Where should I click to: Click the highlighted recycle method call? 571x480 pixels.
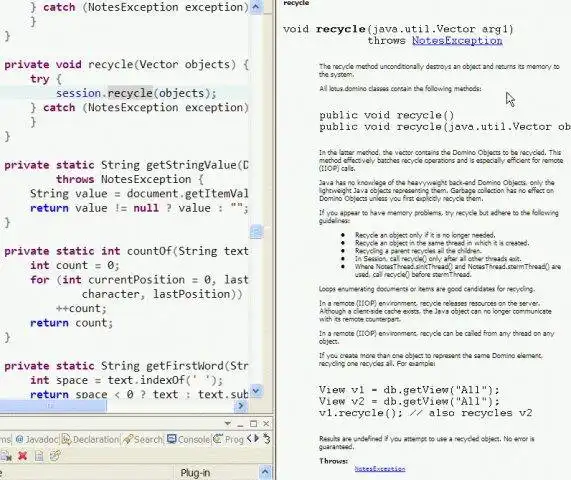pyautogui.click(x=130, y=93)
